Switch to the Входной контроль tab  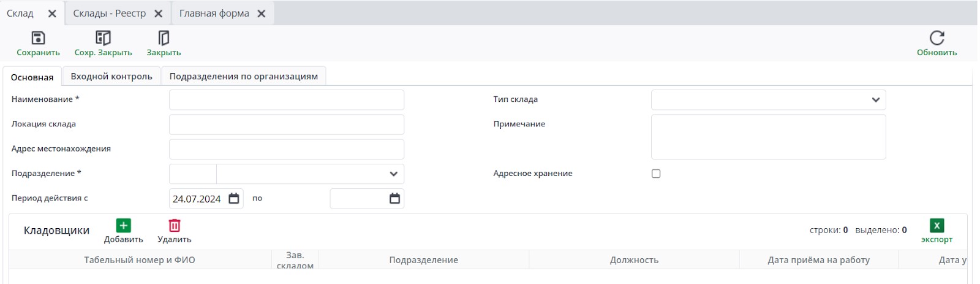pyautogui.click(x=111, y=77)
